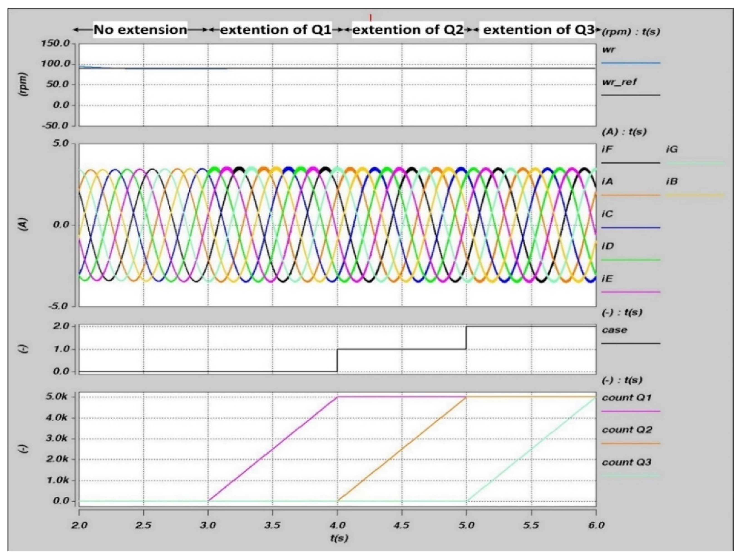Click the orange iA legend line swatch
The image size is (743, 560).
coord(630,195)
